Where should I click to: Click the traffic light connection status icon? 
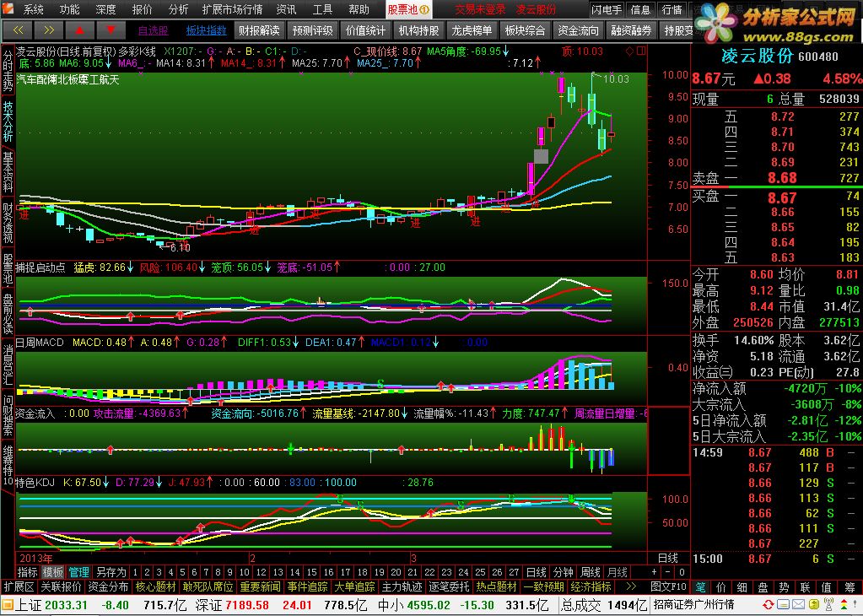845,605
